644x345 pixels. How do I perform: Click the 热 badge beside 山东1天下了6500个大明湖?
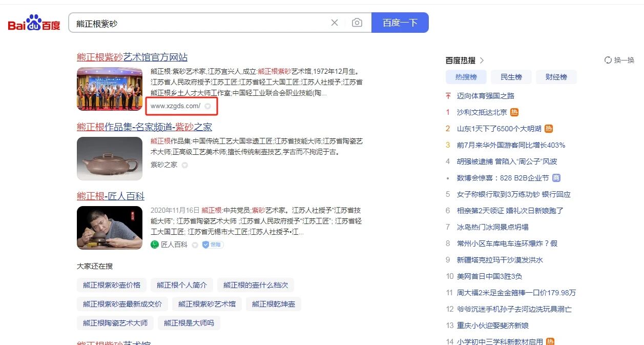point(549,129)
